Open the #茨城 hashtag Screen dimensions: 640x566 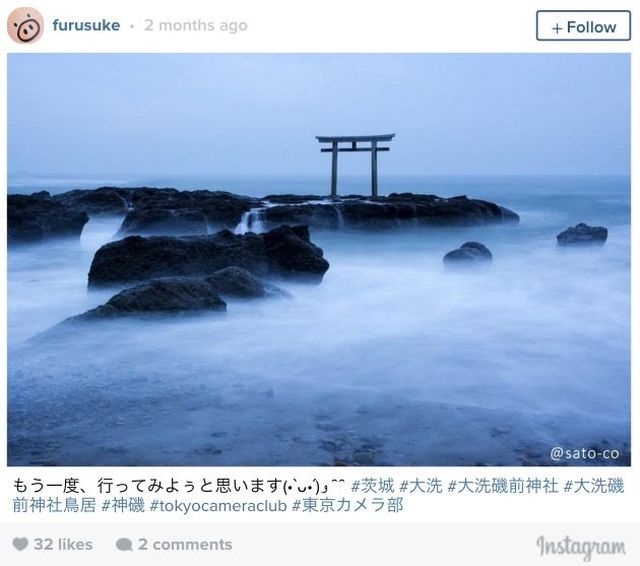pyautogui.click(x=373, y=486)
